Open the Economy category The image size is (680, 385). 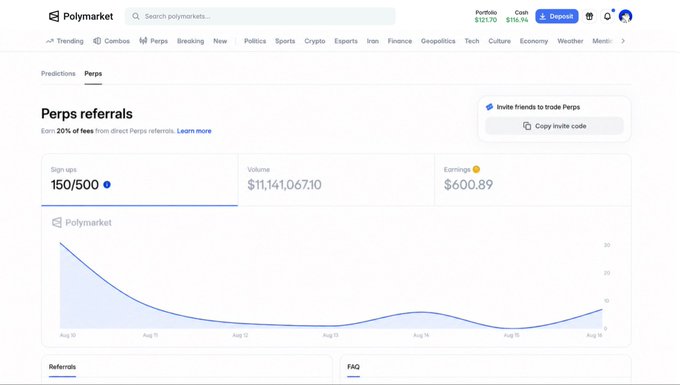534,41
